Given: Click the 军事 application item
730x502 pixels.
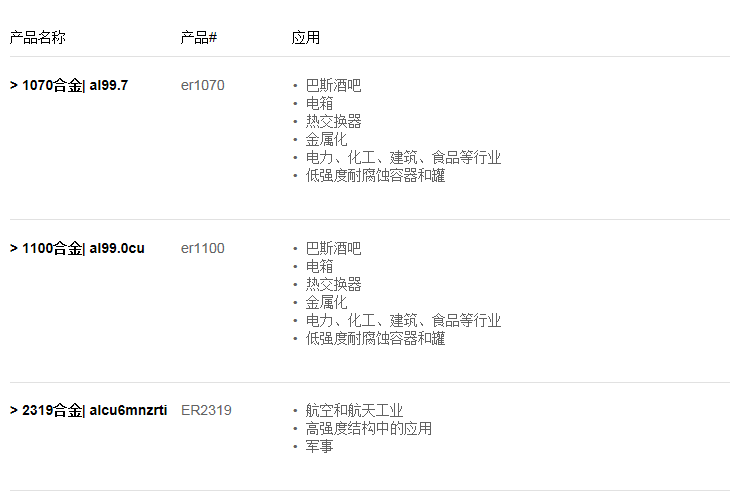Looking at the screenshot, I should 319,446.
